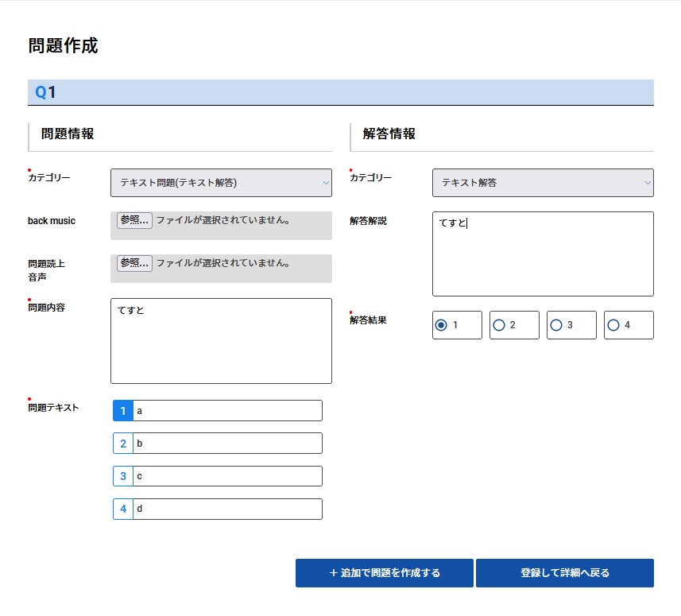Image resolution: width=681 pixels, height=616 pixels.
Task: Select answer result radio button 1
Action: 442,325
